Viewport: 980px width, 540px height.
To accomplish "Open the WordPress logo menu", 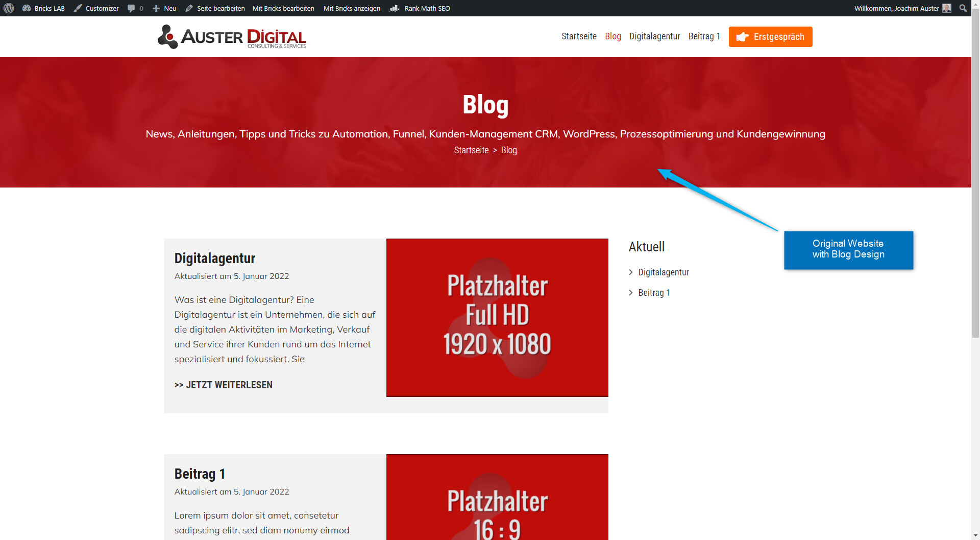I will [x=9, y=8].
